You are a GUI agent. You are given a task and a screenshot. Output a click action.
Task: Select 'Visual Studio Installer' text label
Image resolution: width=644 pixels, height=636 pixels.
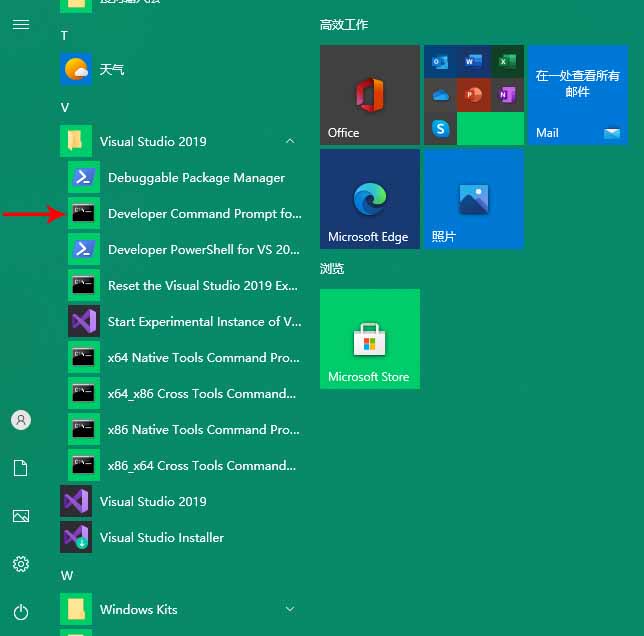(x=162, y=538)
